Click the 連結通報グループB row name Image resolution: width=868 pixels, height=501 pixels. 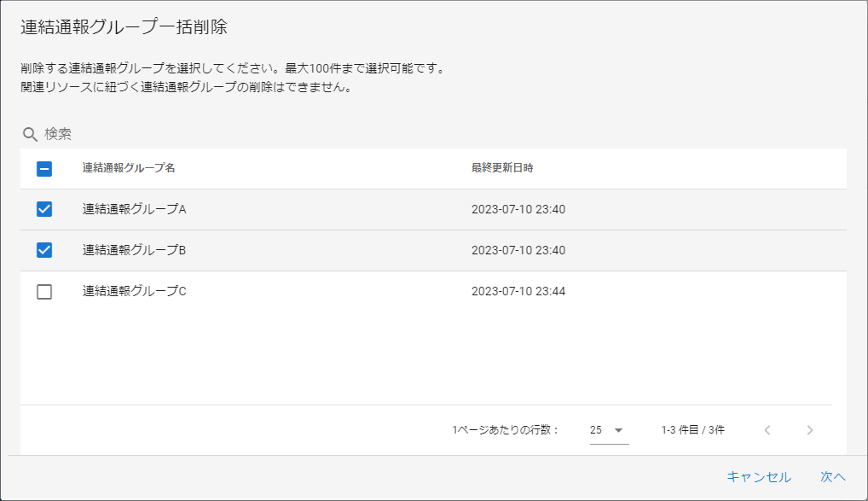pyautogui.click(x=134, y=250)
